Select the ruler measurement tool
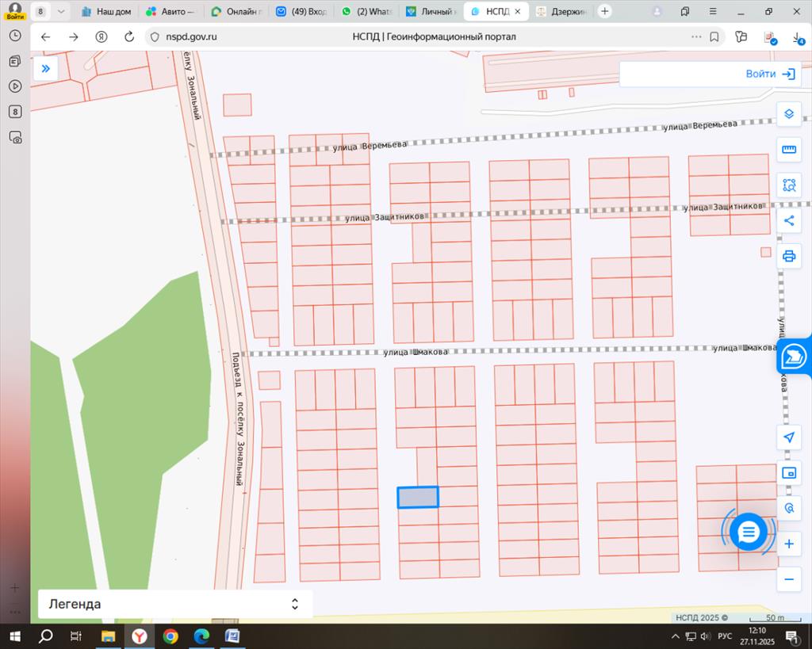Image resolution: width=812 pixels, height=649 pixels. (788, 150)
